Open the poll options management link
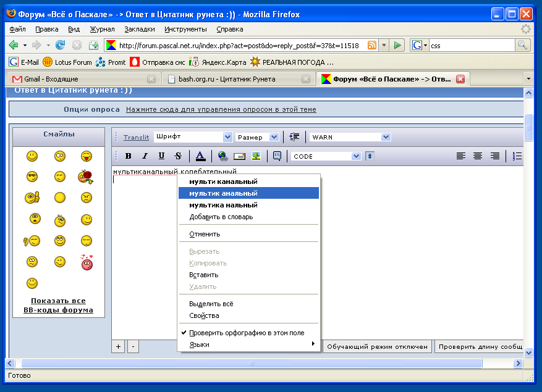542x392 pixels. (221, 109)
